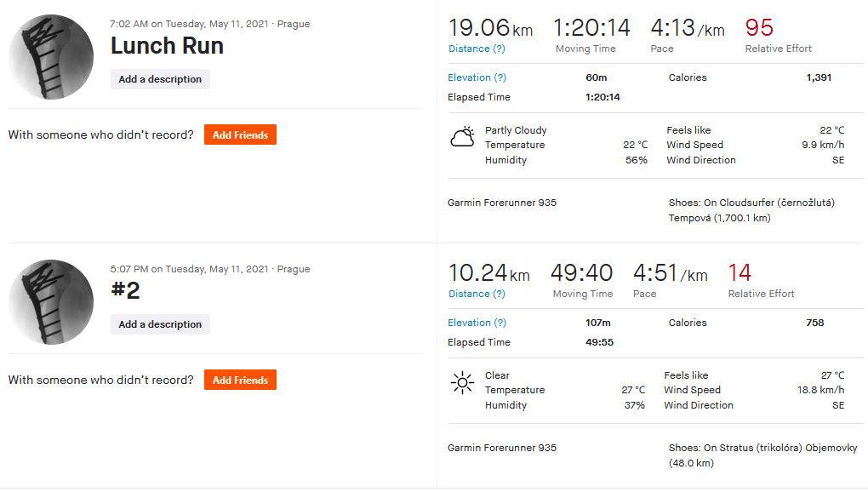Add Friends to the Lunch Run activity
868x492 pixels.
pos(240,135)
